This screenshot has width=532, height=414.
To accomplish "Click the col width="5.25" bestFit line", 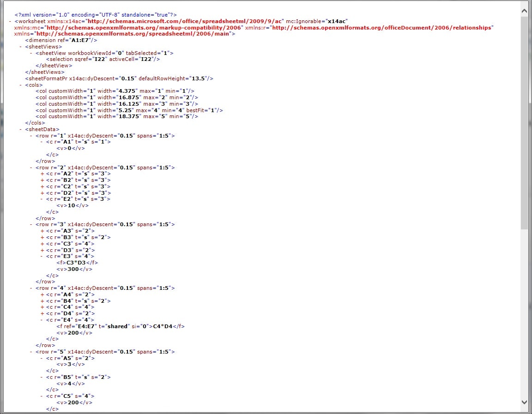I will 129,110.
